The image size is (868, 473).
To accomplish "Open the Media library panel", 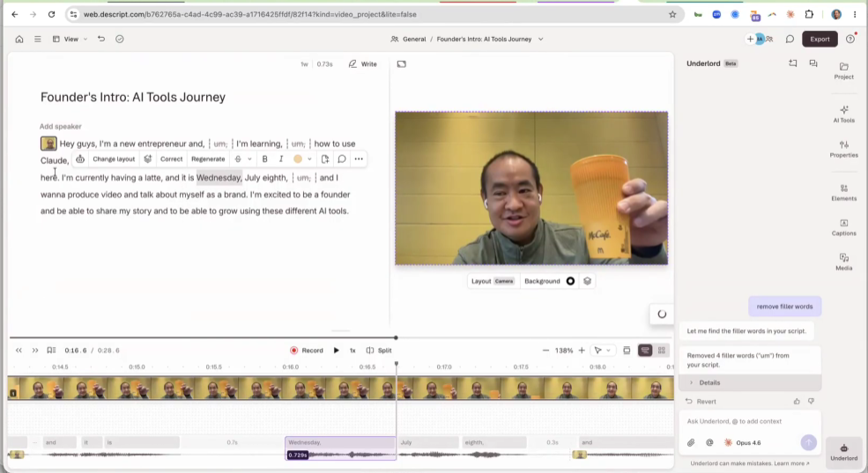I will pyautogui.click(x=843, y=262).
